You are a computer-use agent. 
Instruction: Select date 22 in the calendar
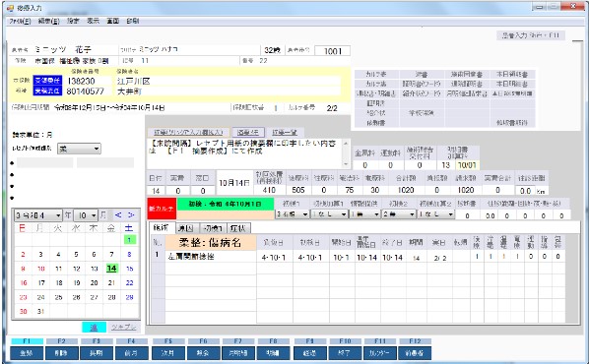click(130, 282)
